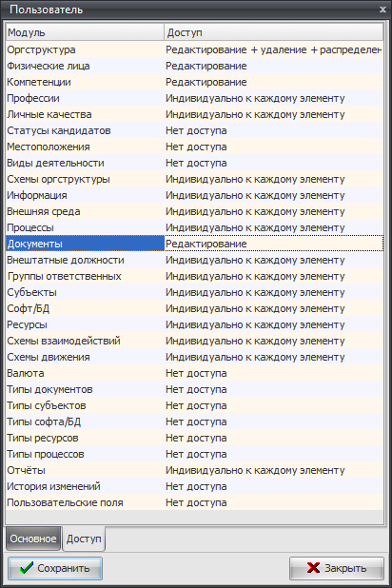Viewport: 392px width, 588px height.
Task: Select the Отчёты module row
Action: click(195, 470)
